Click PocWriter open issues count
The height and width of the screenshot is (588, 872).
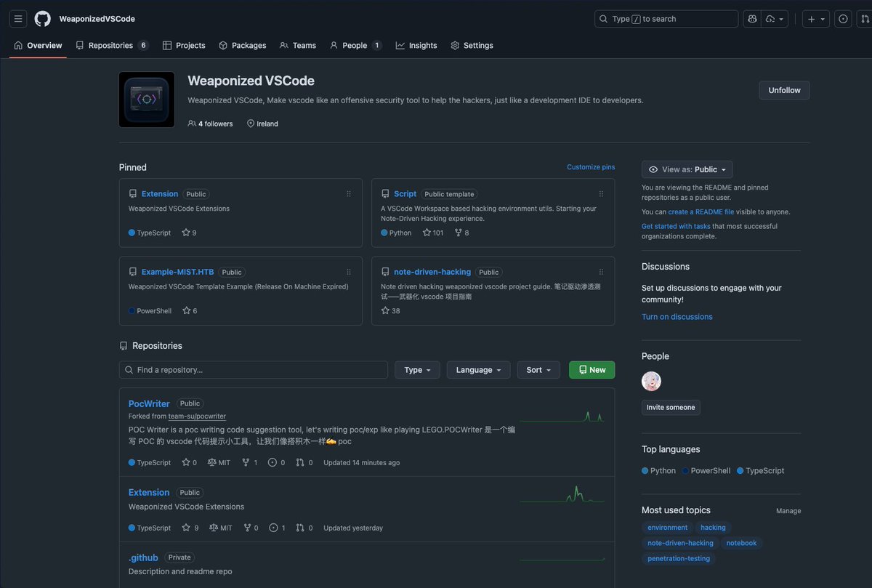coord(276,462)
